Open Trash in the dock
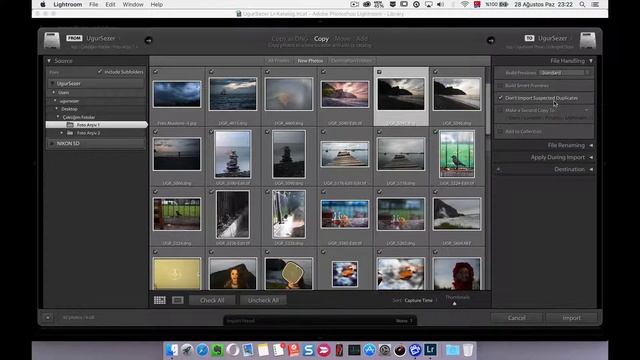The width and height of the screenshot is (640, 360). click(468, 350)
